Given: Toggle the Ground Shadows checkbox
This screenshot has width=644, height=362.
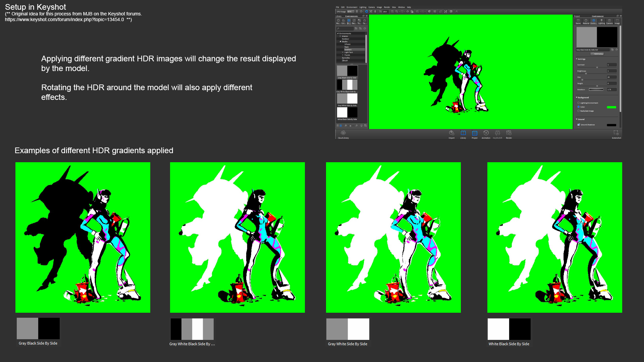Looking at the screenshot, I should [579, 125].
